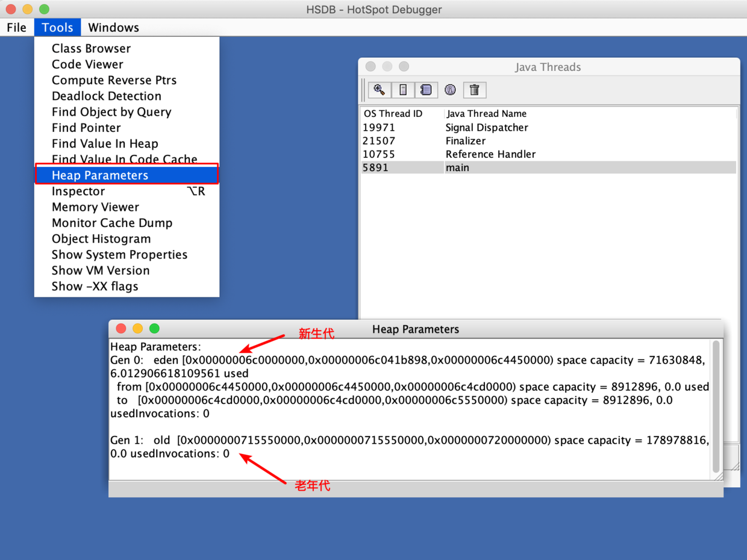This screenshot has width=747, height=560.
Task: Select Deadlock Detection menu item
Action: [107, 96]
